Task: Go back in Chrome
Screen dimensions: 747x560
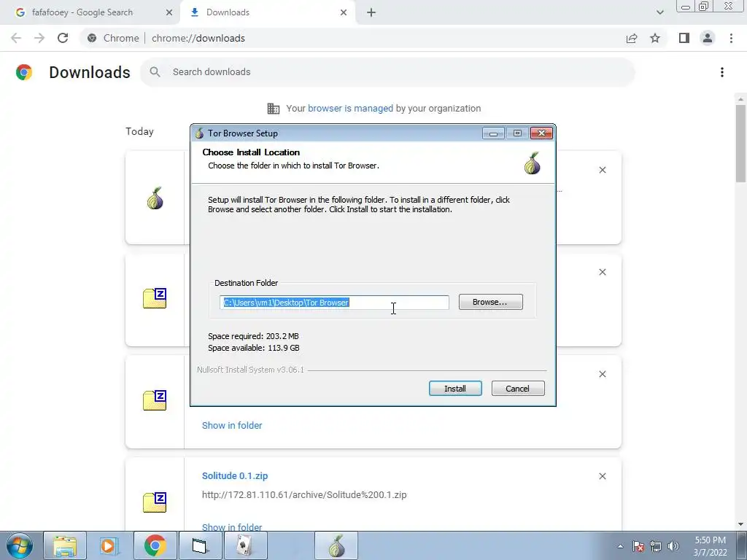Action: [x=16, y=38]
